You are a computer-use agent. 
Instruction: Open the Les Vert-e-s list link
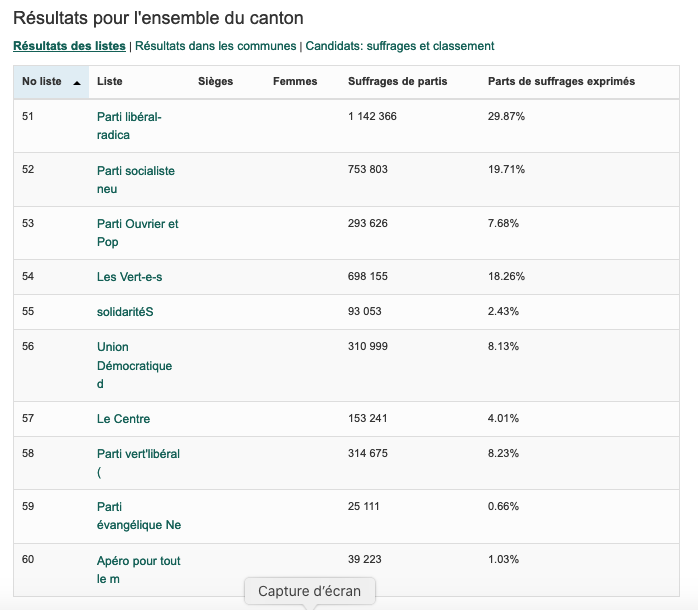pos(130,277)
